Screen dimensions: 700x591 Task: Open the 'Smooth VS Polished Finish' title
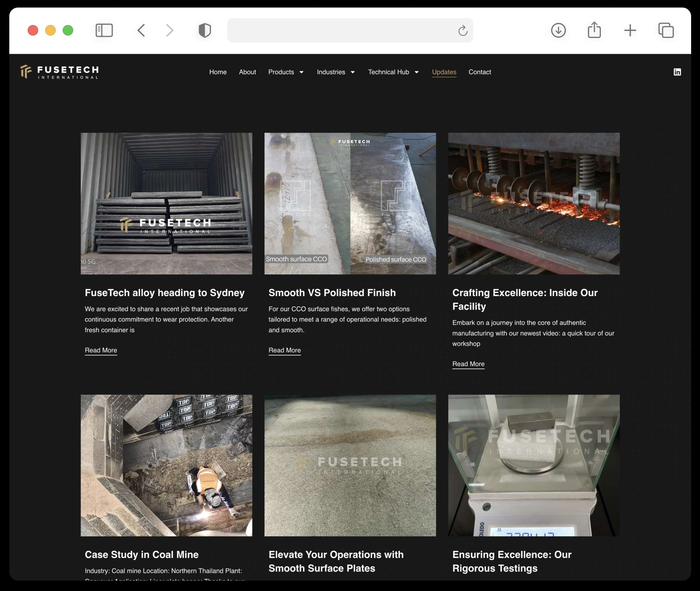coord(332,293)
